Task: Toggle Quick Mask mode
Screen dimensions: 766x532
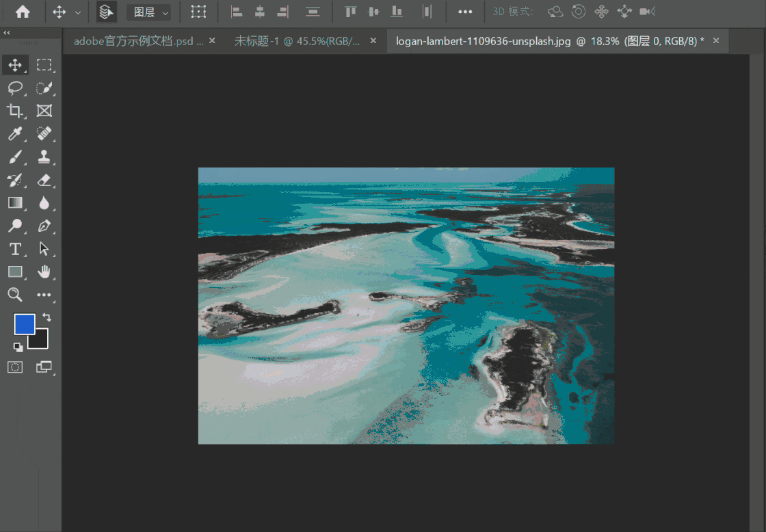Action: (15, 367)
